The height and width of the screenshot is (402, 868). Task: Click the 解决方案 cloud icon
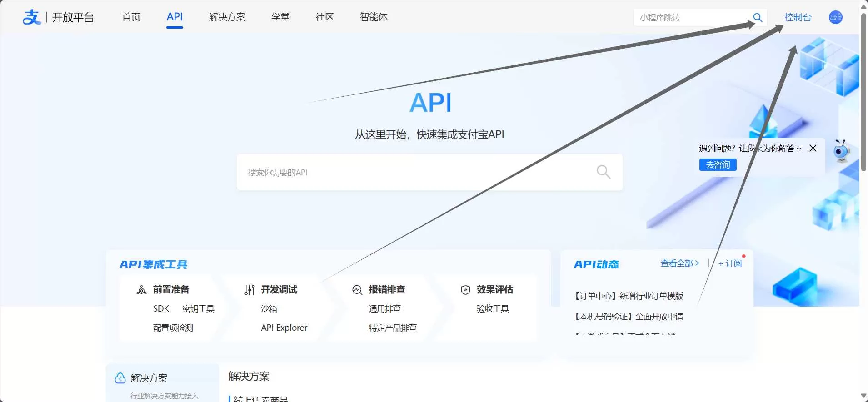click(x=120, y=378)
